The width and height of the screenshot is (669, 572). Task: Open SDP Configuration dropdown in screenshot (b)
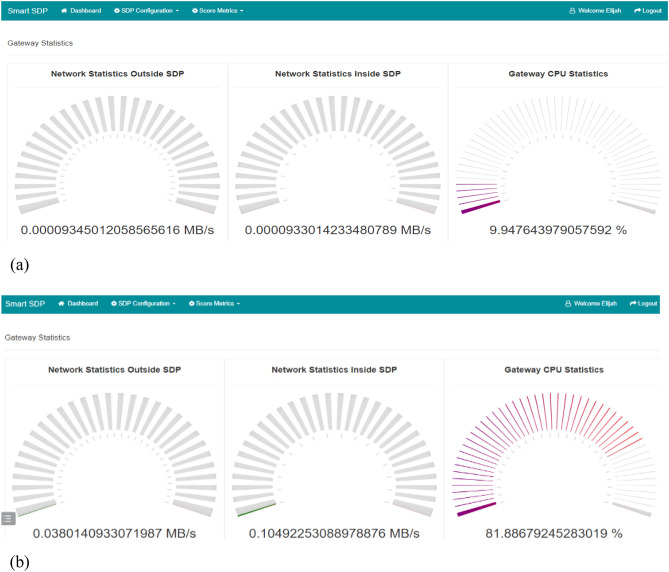pos(145,303)
